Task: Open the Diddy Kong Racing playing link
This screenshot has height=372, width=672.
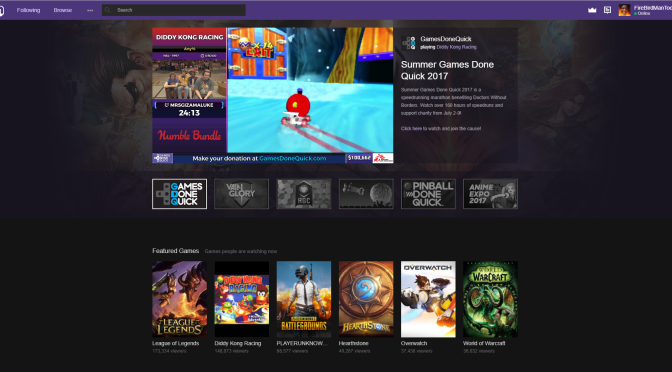Action: (456, 47)
